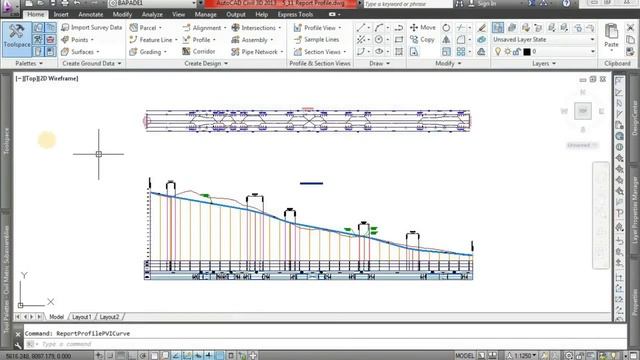Click the Section Views tool

(320, 52)
